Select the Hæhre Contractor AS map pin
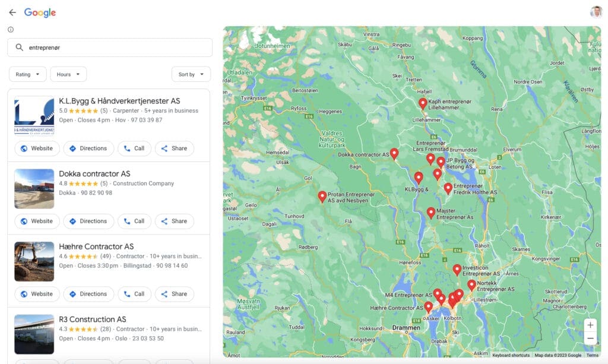 coord(429,308)
